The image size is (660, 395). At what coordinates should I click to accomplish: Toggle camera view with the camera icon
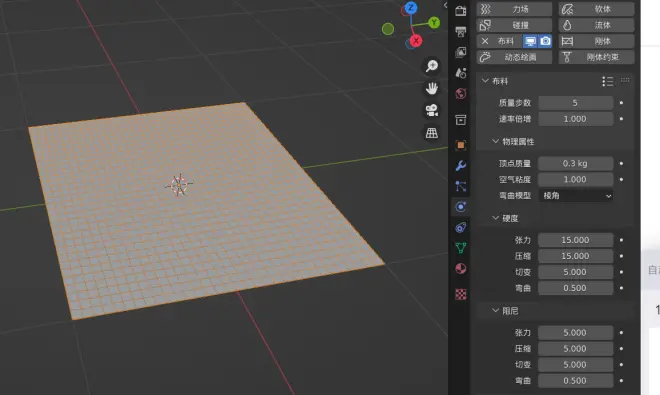point(431,111)
